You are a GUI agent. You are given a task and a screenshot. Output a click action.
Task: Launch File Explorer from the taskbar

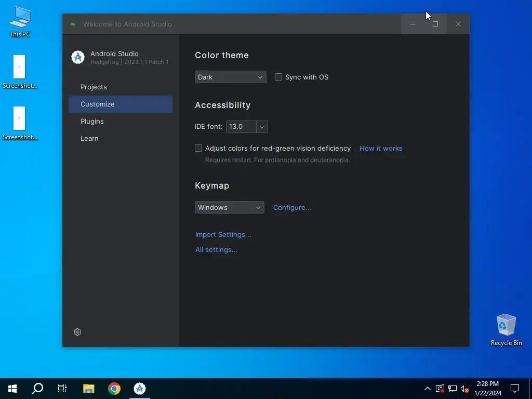[x=88, y=389]
